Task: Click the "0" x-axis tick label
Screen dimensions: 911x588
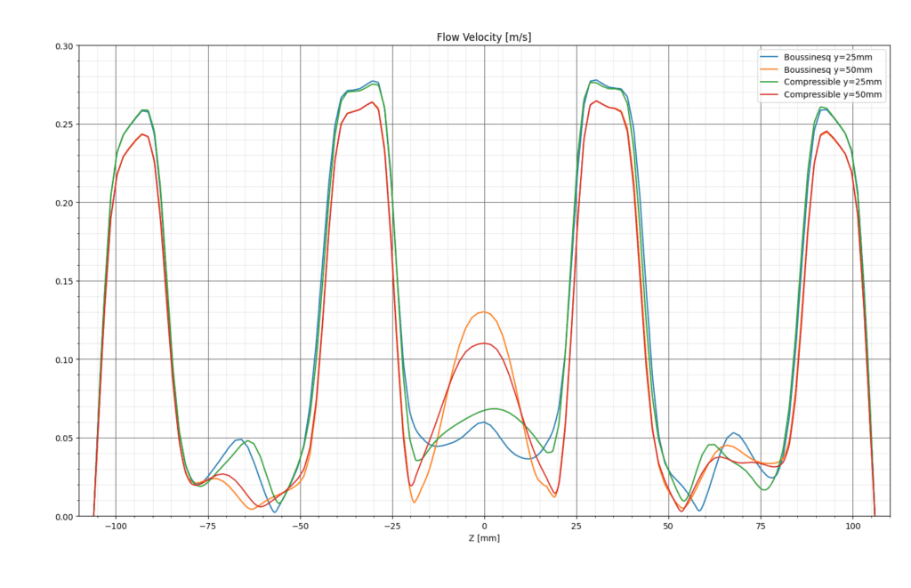Action: pos(484,526)
